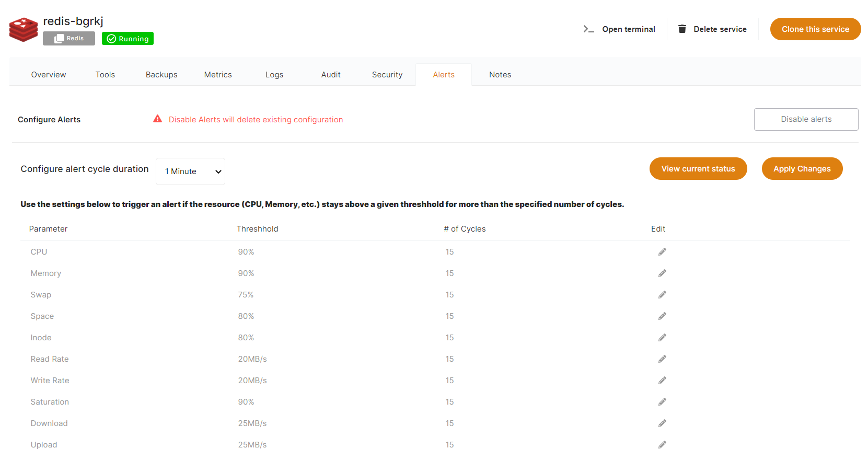Viewport: 868px width, 460px height.
Task: Click the Disable alerts button
Action: pos(806,119)
